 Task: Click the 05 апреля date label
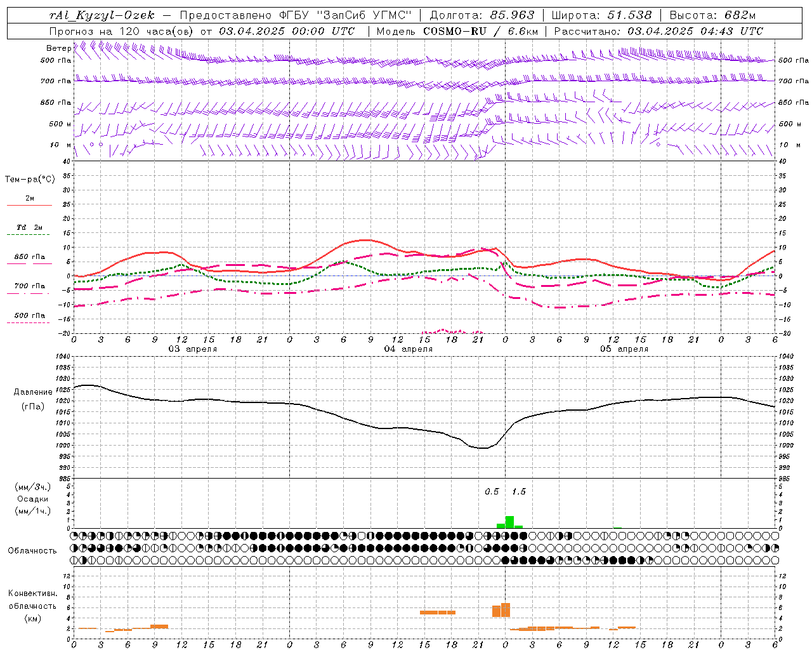tap(624, 349)
